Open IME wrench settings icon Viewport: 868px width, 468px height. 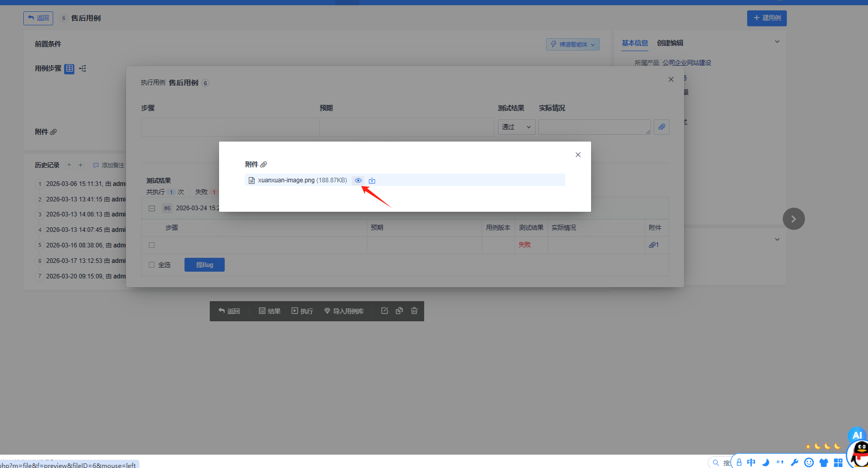795,462
